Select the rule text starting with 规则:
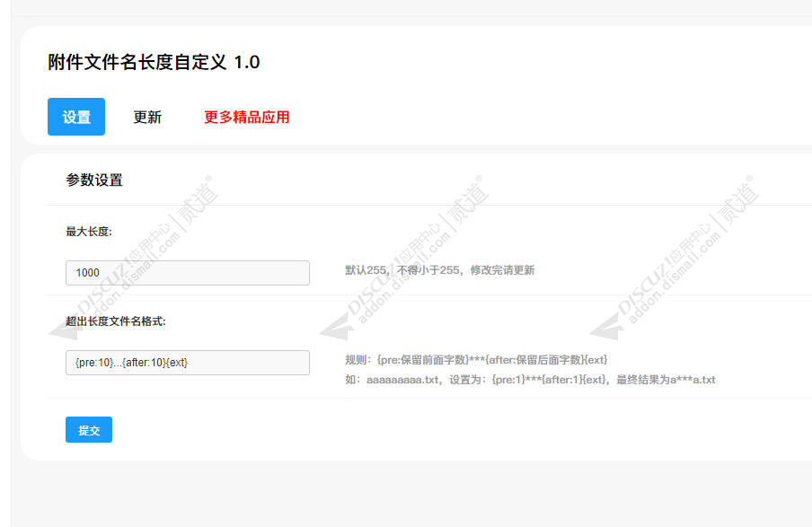812x527 pixels. (x=476, y=360)
